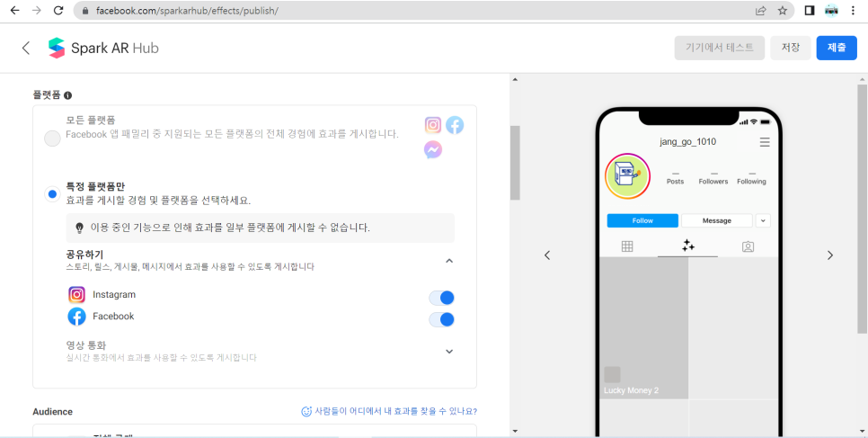Click the profile picture in phone preview

pos(627,176)
